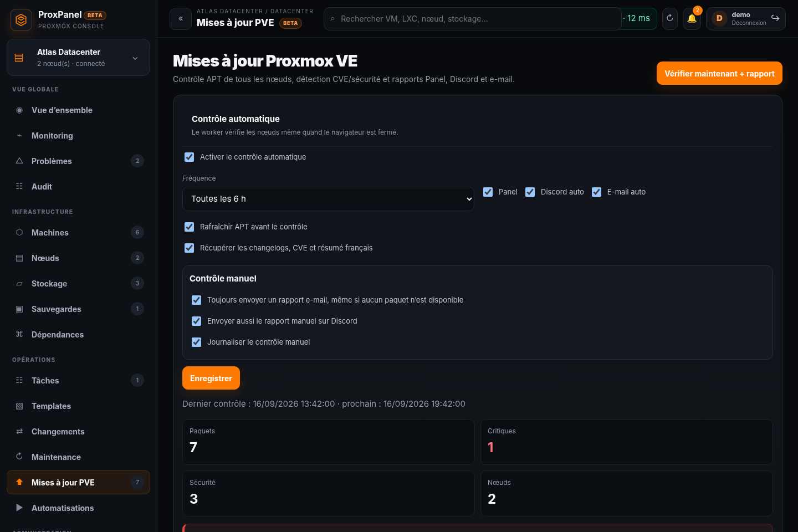The height and width of the screenshot is (532, 798).
Task: Toggle Rafraîchir APT avant le contrôle
Action: coord(190,227)
